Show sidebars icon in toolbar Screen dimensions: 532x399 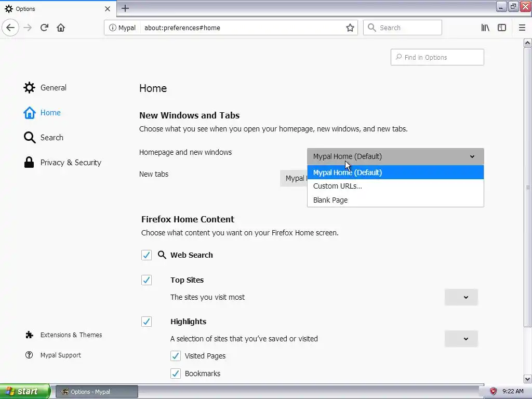(502, 28)
